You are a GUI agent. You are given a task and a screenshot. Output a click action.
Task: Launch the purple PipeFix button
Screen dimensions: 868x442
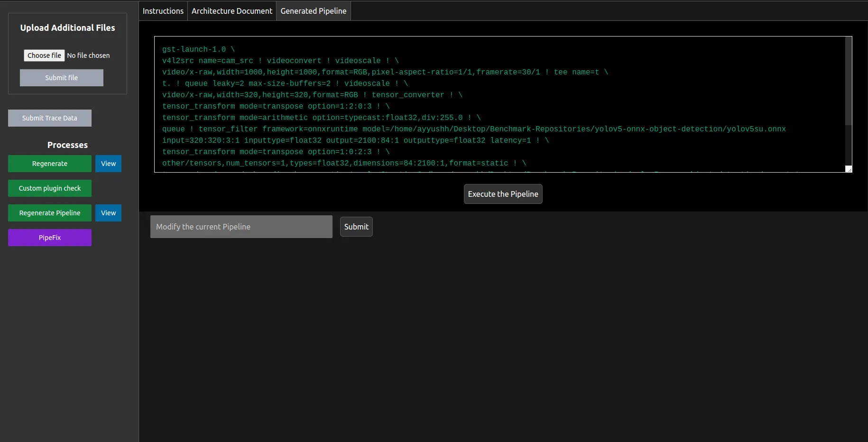tap(50, 238)
